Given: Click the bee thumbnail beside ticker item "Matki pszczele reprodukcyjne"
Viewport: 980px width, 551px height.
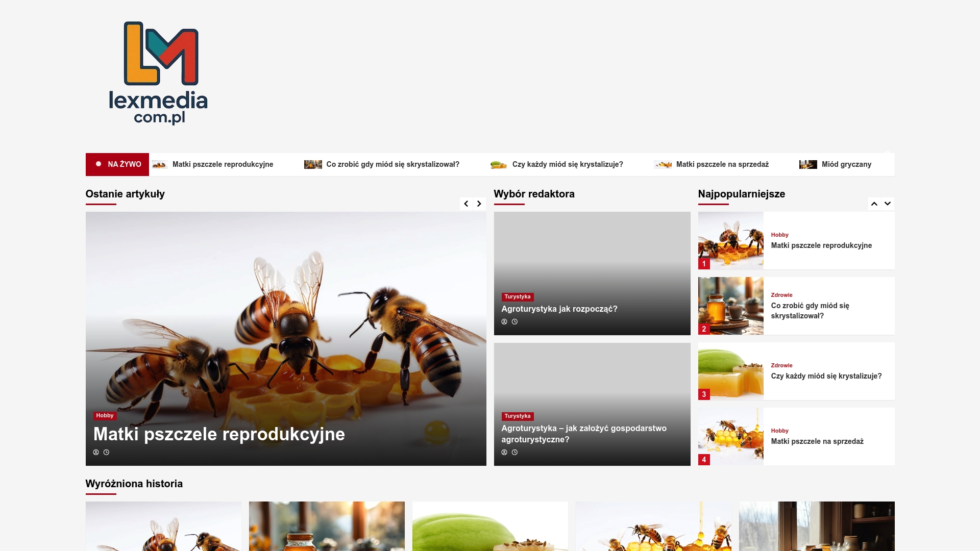Looking at the screenshot, I should pyautogui.click(x=160, y=164).
